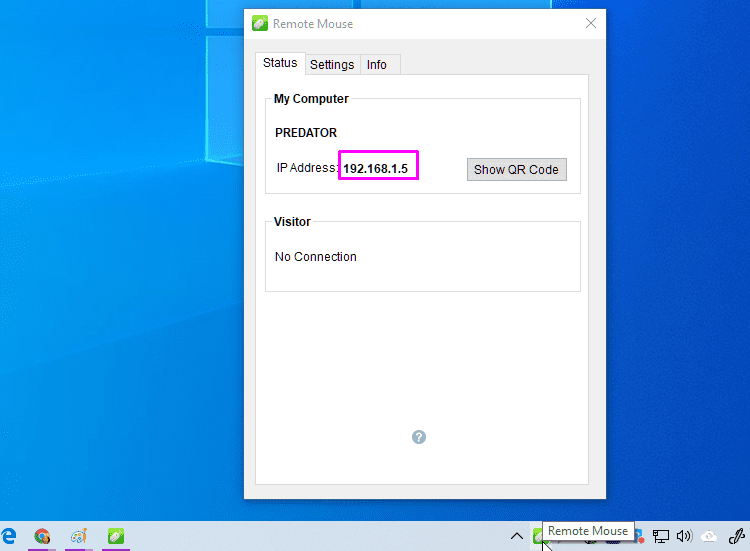The height and width of the screenshot is (551, 750).
Task: Open Microsoft Edge from the taskbar
Action: click(9, 536)
